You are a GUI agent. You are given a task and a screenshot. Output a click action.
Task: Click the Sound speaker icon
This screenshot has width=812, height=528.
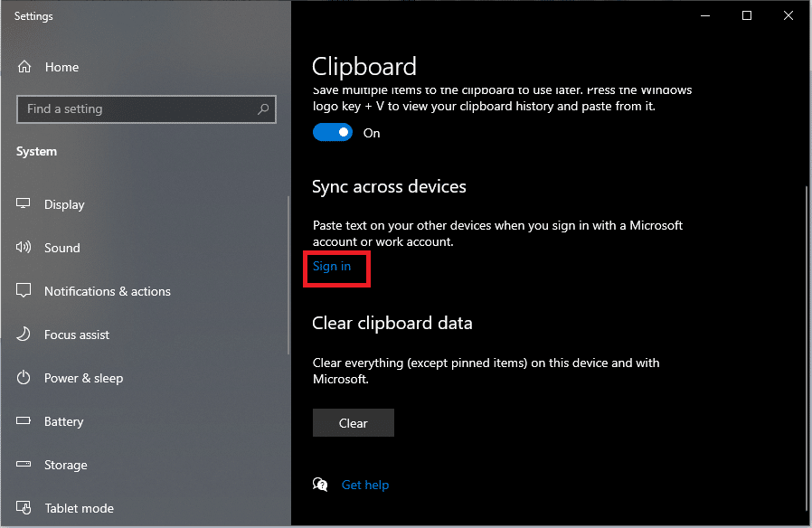[24, 248]
